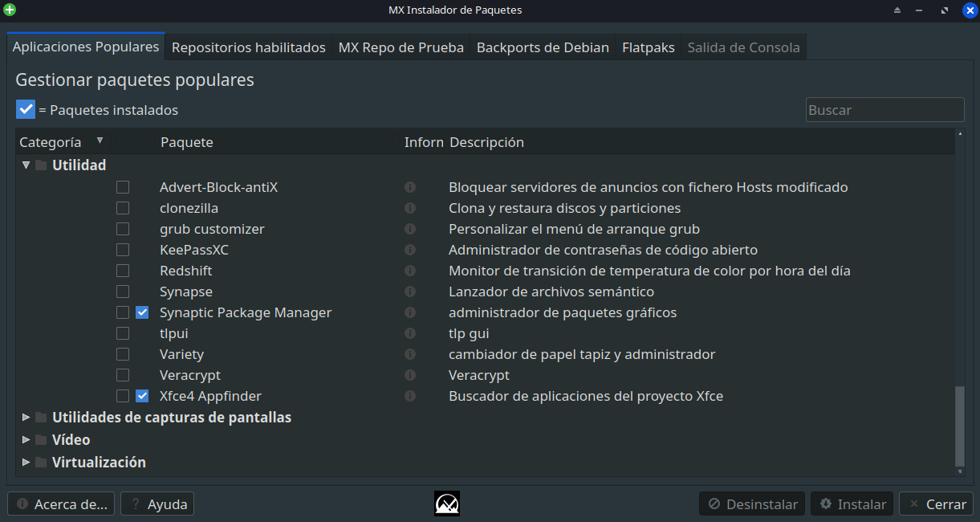Click scrollbar up arrow
980x522 pixels.
(x=959, y=133)
